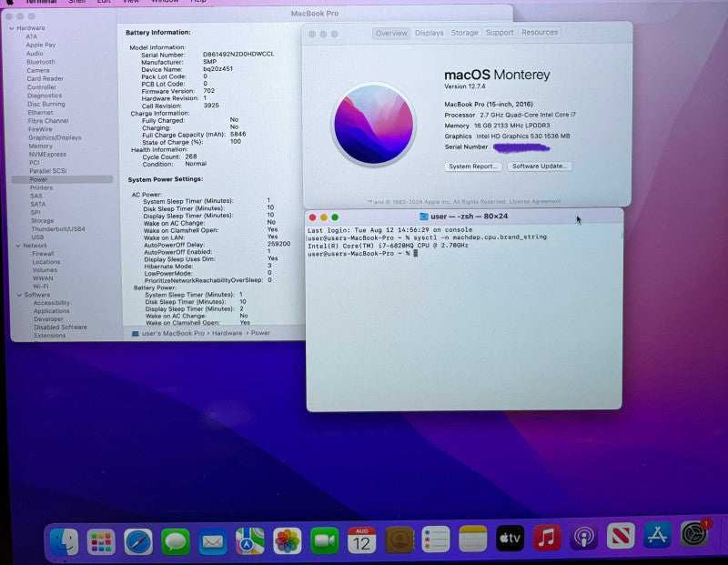Open Messages app in the Dock
This screenshot has width=728, height=565.
pos(176,541)
